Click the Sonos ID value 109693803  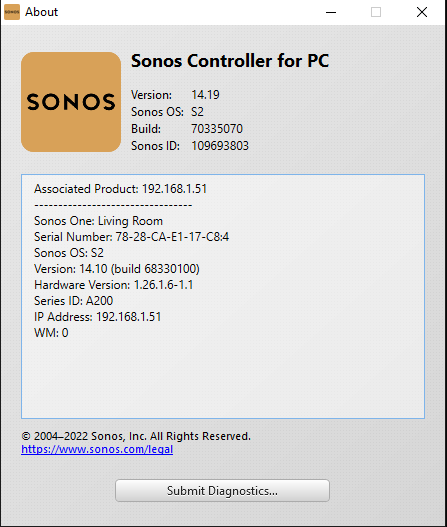coord(220,146)
